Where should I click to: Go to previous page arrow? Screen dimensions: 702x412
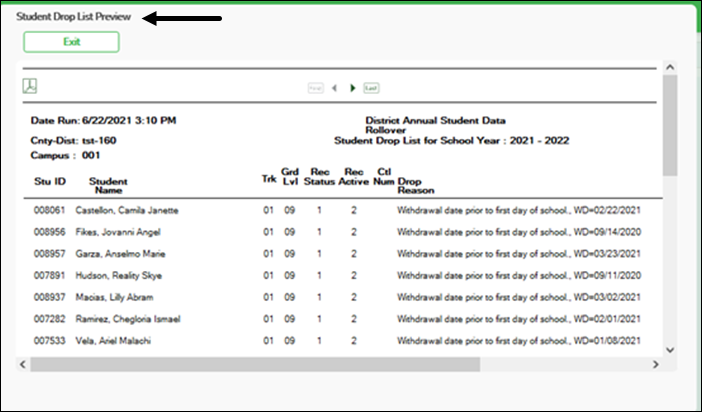[334, 88]
